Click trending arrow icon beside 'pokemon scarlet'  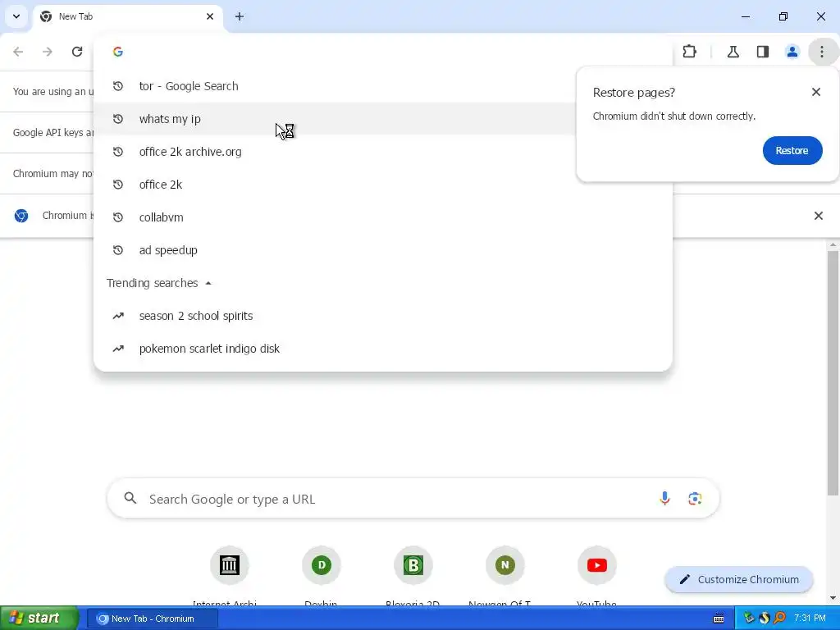118,349
